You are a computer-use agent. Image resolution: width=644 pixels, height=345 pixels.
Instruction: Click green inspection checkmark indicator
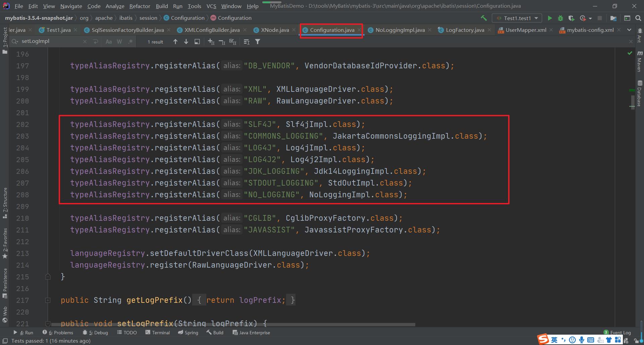point(630,53)
